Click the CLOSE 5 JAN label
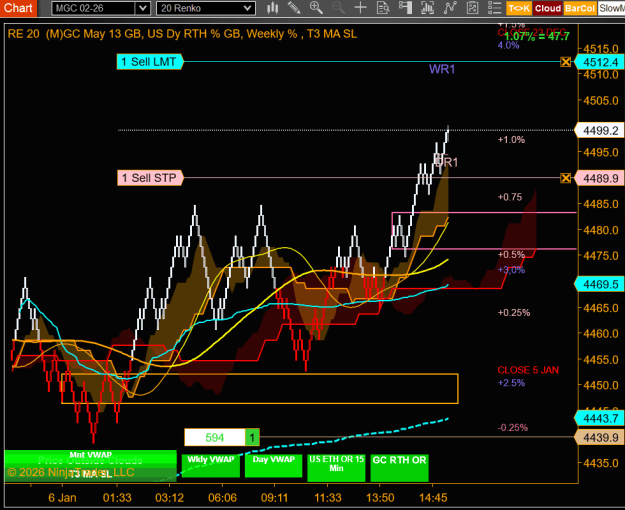This screenshot has height=510, width=625. point(528,370)
